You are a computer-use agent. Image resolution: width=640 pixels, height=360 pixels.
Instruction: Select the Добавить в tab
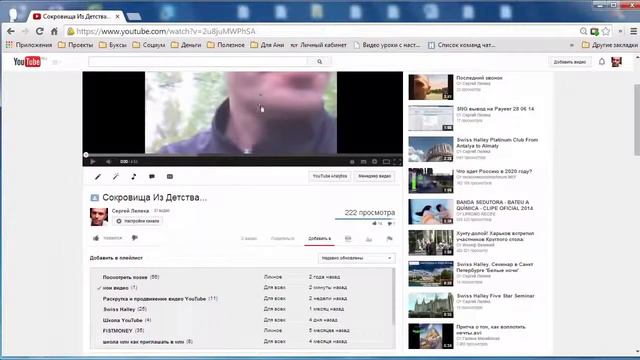point(319,238)
